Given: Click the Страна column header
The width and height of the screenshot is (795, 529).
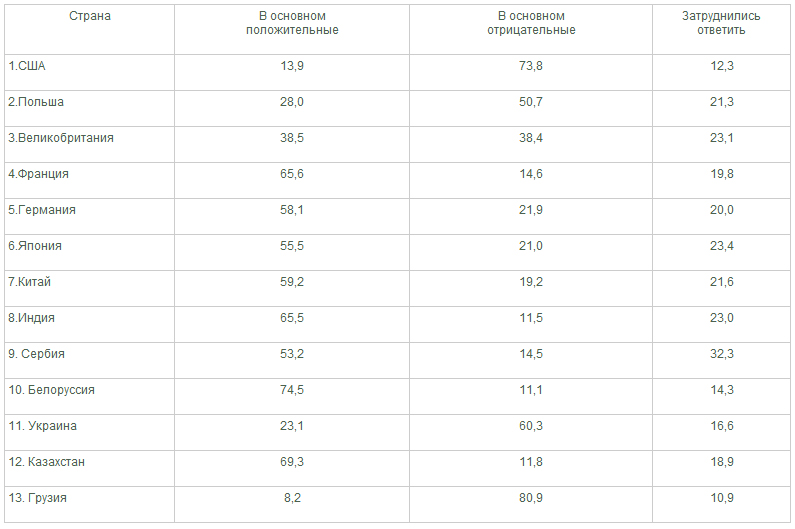Looking at the screenshot, I should point(90,16).
